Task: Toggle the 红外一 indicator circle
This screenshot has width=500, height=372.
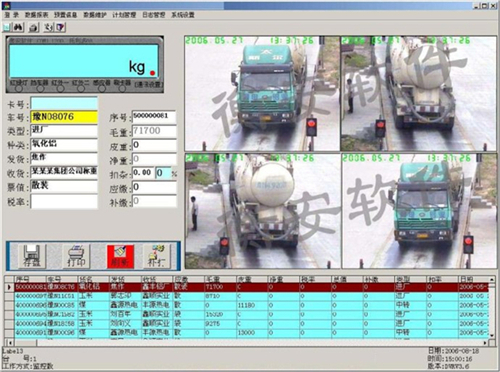Action: coord(60,88)
